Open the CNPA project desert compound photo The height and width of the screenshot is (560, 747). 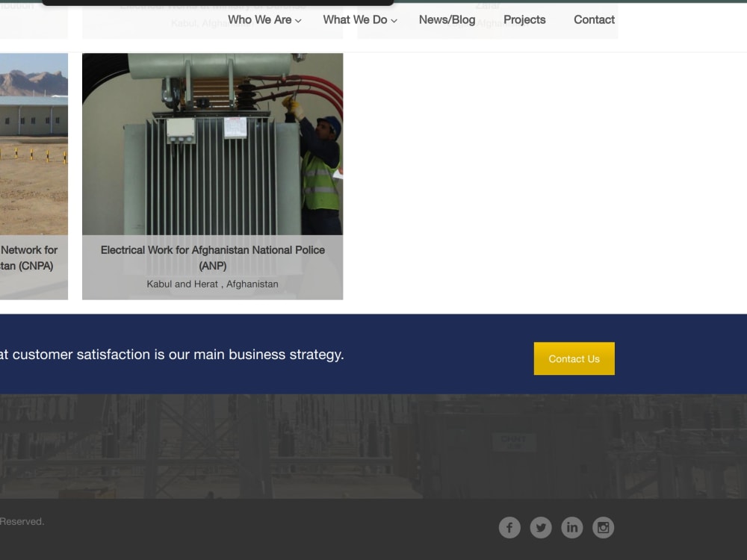pos(34,144)
